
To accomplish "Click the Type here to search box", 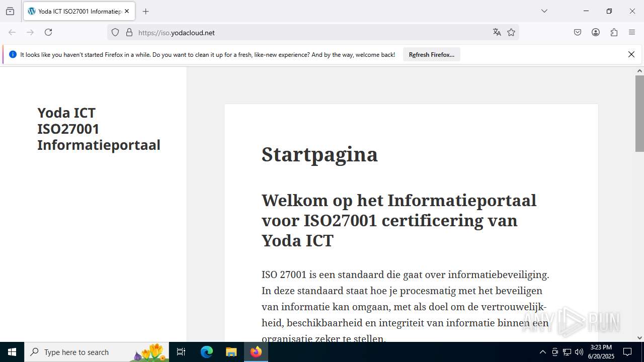I will click(97, 352).
